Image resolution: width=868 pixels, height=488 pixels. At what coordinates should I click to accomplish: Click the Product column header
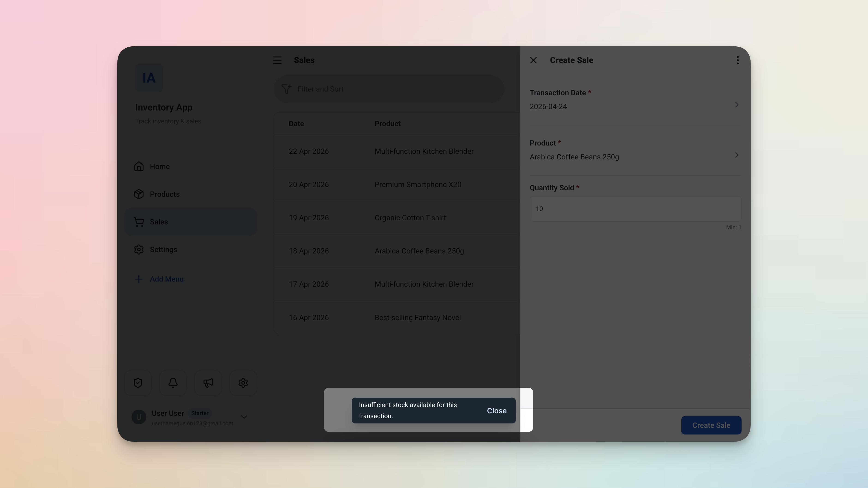coord(387,124)
